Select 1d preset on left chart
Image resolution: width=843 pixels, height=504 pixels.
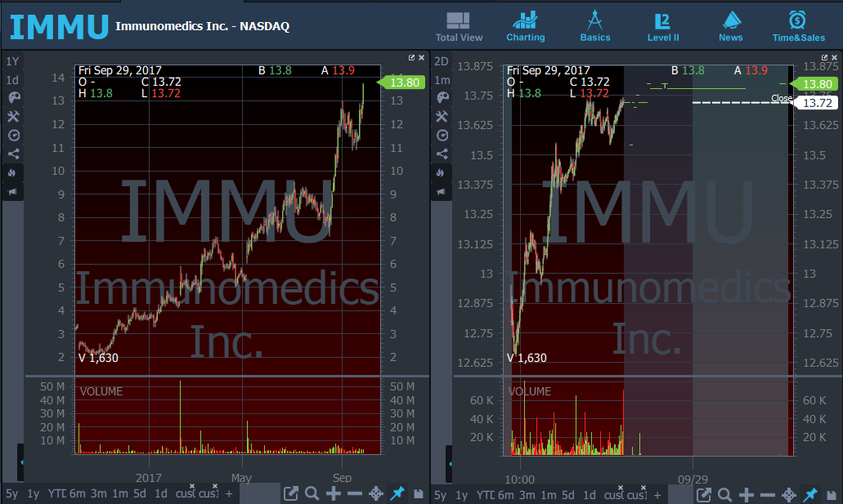coord(161,494)
